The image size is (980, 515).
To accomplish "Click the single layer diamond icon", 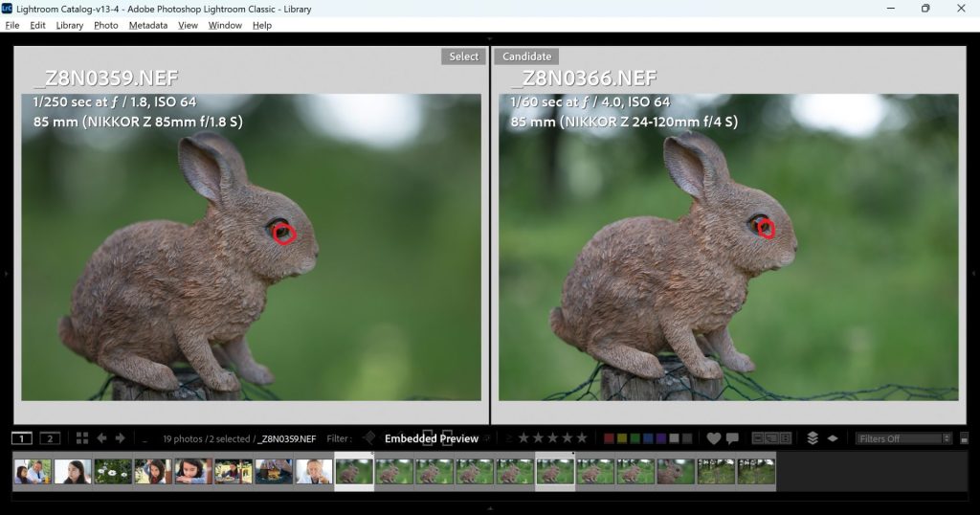I will 833,438.
